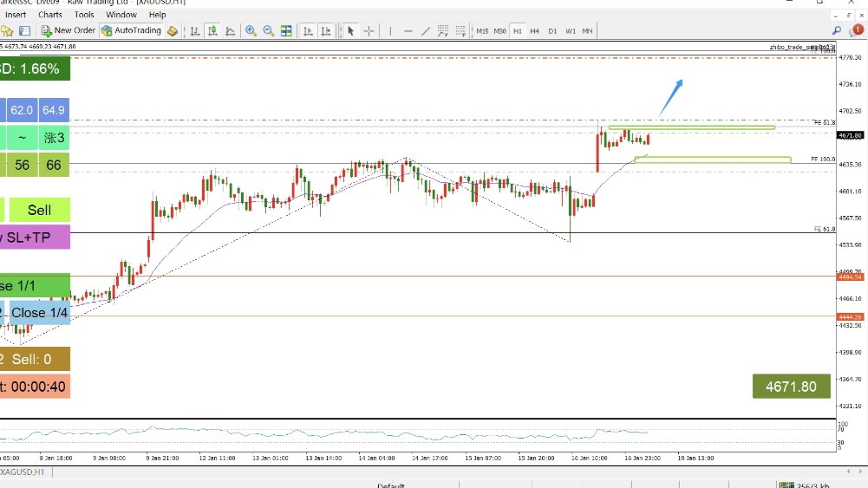
Task: Zoom in on the chart
Action: coord(251,31)
